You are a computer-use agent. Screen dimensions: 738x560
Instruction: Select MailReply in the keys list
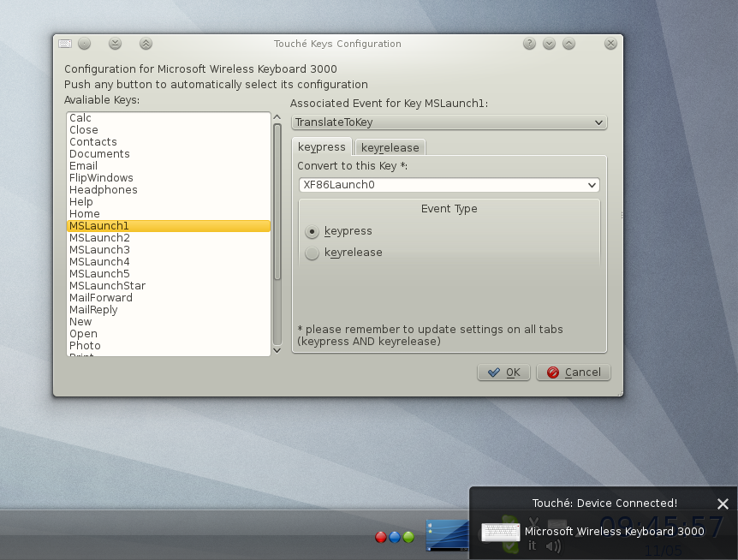[169, 310]
